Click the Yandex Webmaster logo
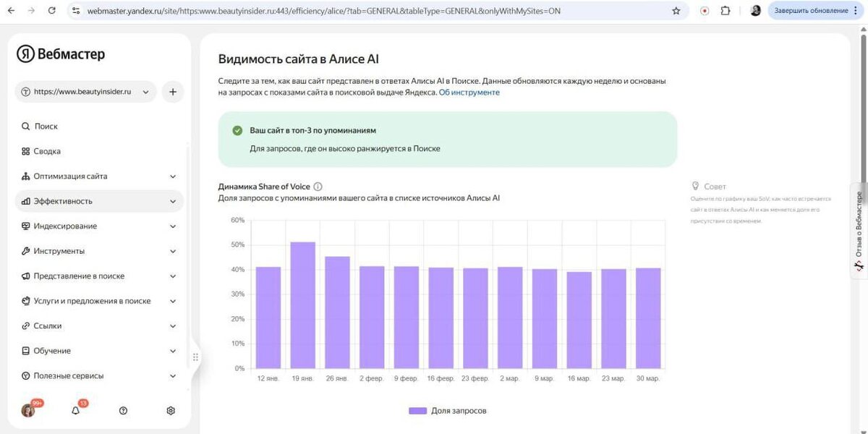The image size is (868, 434). tap(61, 54)
